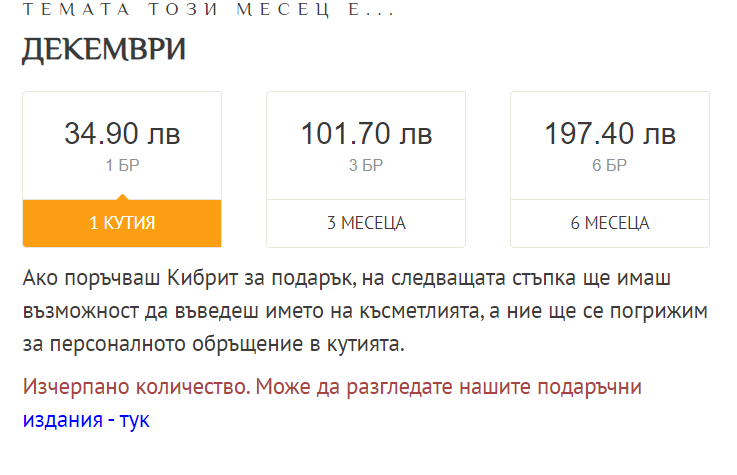737x475 pixels.
Task: Click the 101.70 лв price
Action: point(366,134)
